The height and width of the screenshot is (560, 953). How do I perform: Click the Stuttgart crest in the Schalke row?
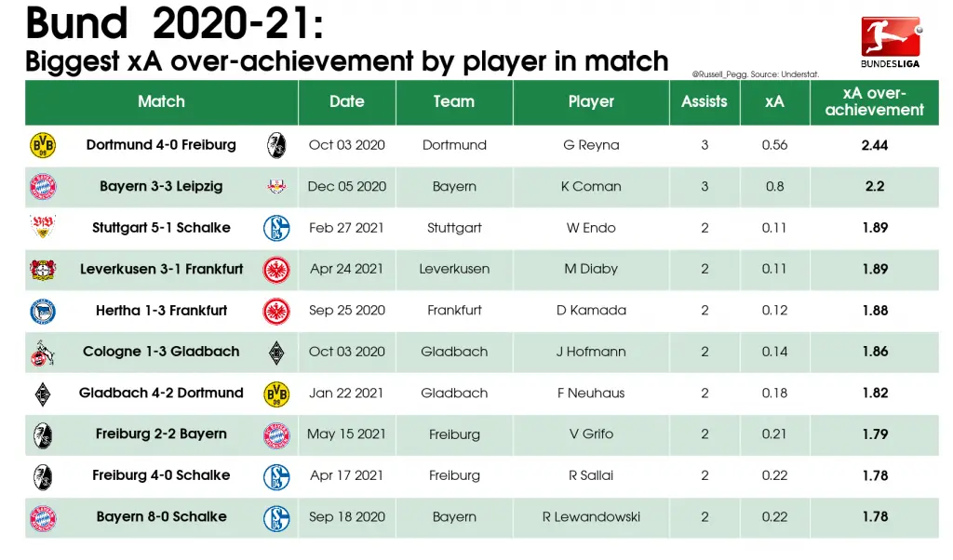pyautogui.click(x=43, y=227)
